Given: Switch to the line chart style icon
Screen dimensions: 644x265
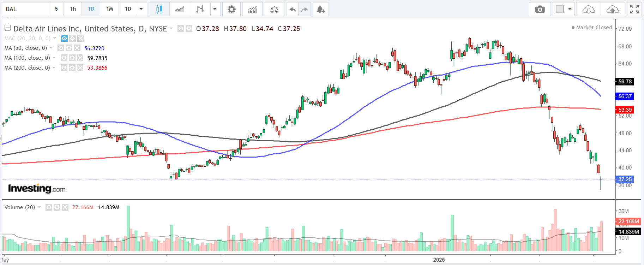Looking at the screenshot, I should [180, 9].
